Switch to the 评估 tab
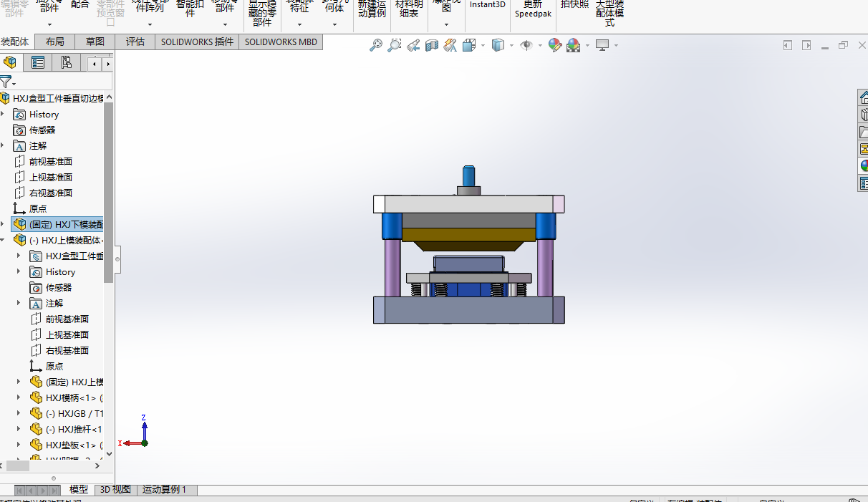Screen dimensions: 868x502 click(135, 42)
